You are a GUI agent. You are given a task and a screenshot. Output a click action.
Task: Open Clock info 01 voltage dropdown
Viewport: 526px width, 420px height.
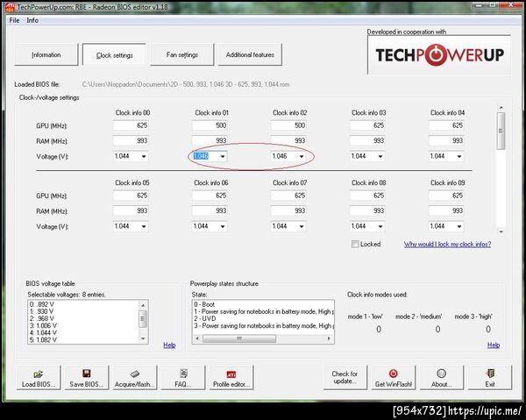[x=223, y=156]
